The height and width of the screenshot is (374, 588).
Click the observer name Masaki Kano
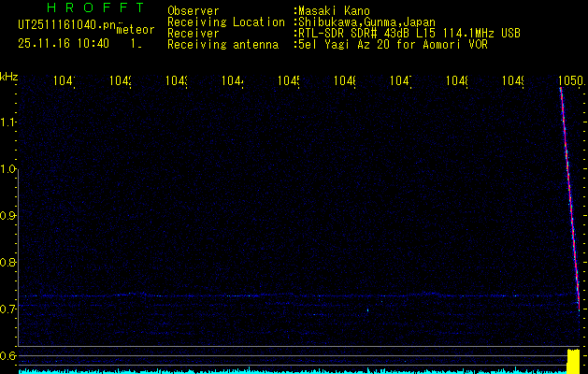[334, 10]
